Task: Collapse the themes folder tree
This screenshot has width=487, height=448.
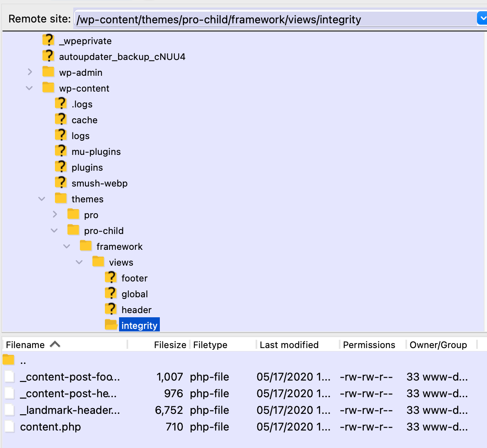Action: 42,199
